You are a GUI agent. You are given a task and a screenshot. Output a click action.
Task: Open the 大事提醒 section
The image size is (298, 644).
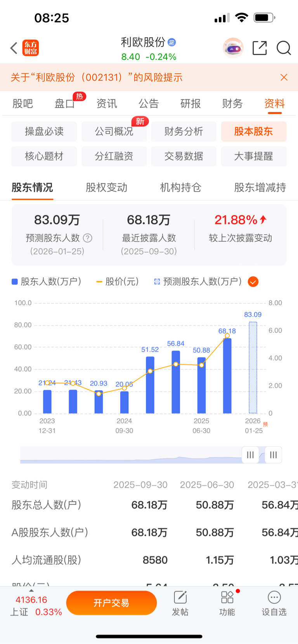(254, 156)
